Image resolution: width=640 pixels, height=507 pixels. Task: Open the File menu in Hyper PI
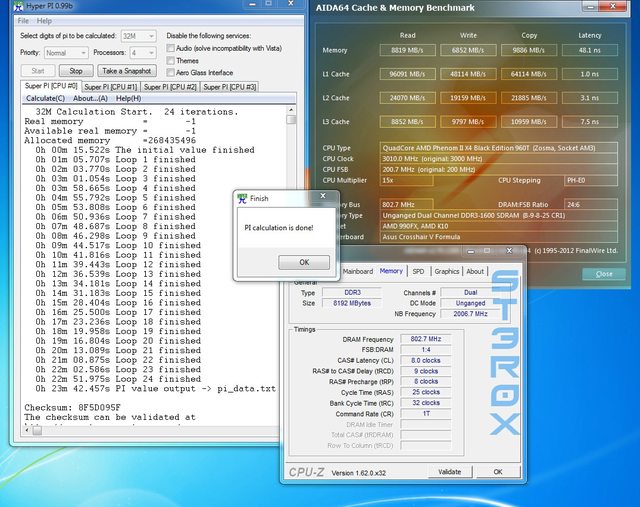tap(23, 21)
